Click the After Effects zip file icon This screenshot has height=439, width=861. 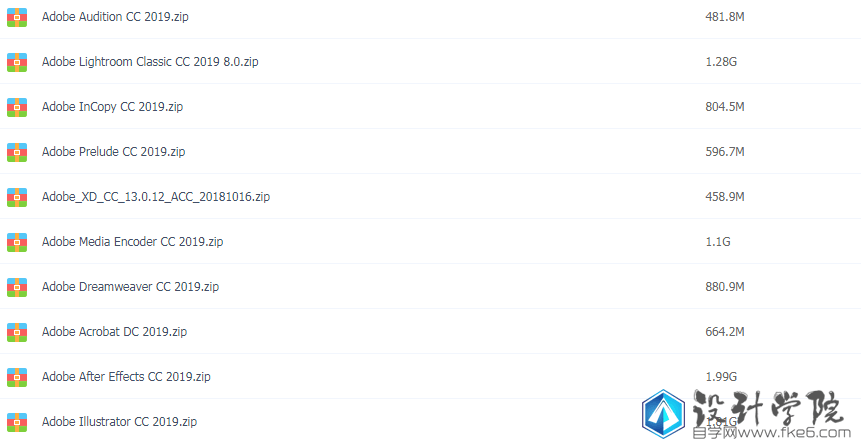click(x=17, y=377)
